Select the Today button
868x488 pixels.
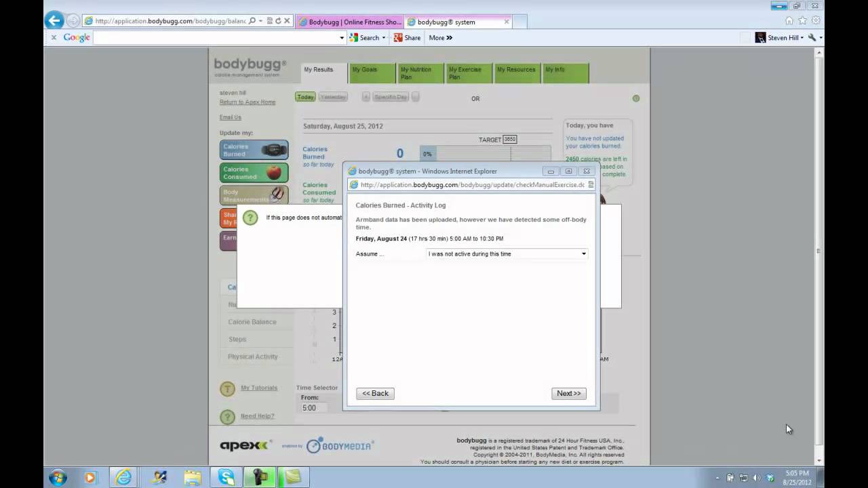(306, 97)
